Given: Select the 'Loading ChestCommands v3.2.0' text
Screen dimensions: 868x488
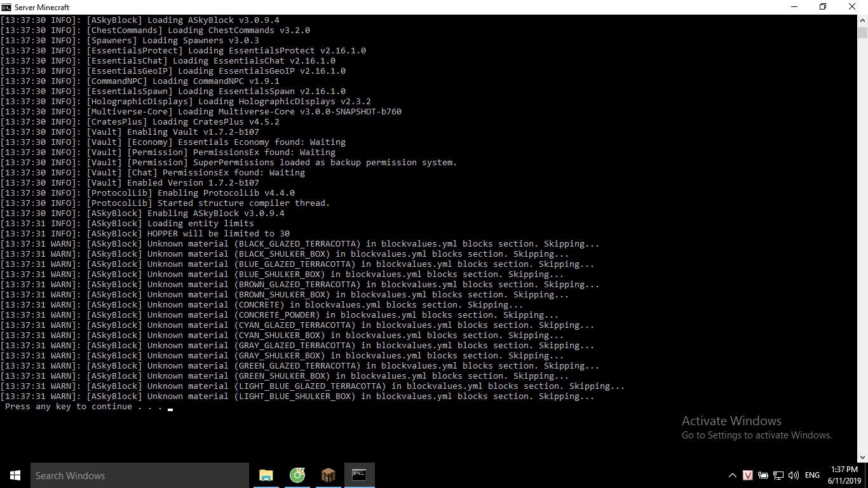Looking at the screenshot, I should 239,30.
